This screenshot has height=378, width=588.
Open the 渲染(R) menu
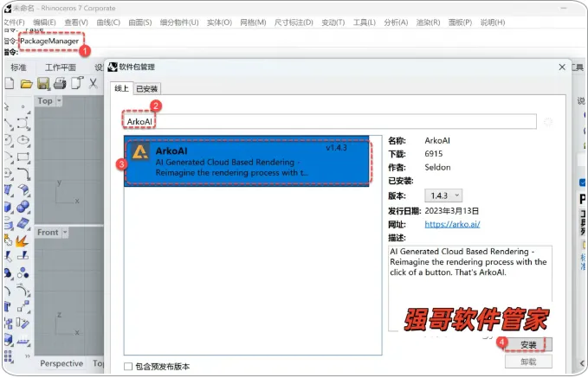click(x=428, y=22)
